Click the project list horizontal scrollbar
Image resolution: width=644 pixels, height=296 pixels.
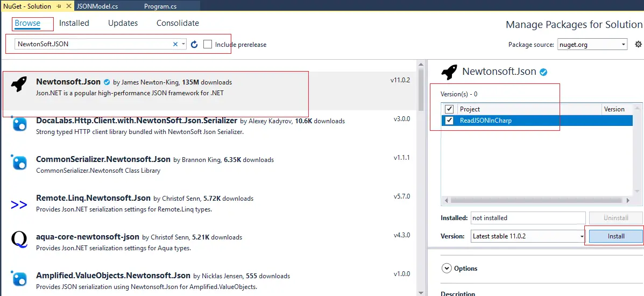tap(538, 200)
